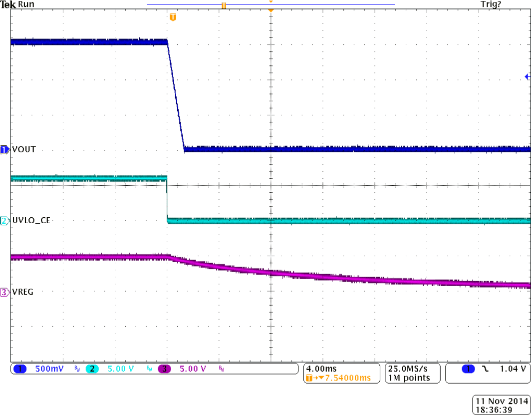The image size is (532, 416).
Task: Click the Channel 2 ground reference marker labeled UVLO_CE
Action: [4, 220]
